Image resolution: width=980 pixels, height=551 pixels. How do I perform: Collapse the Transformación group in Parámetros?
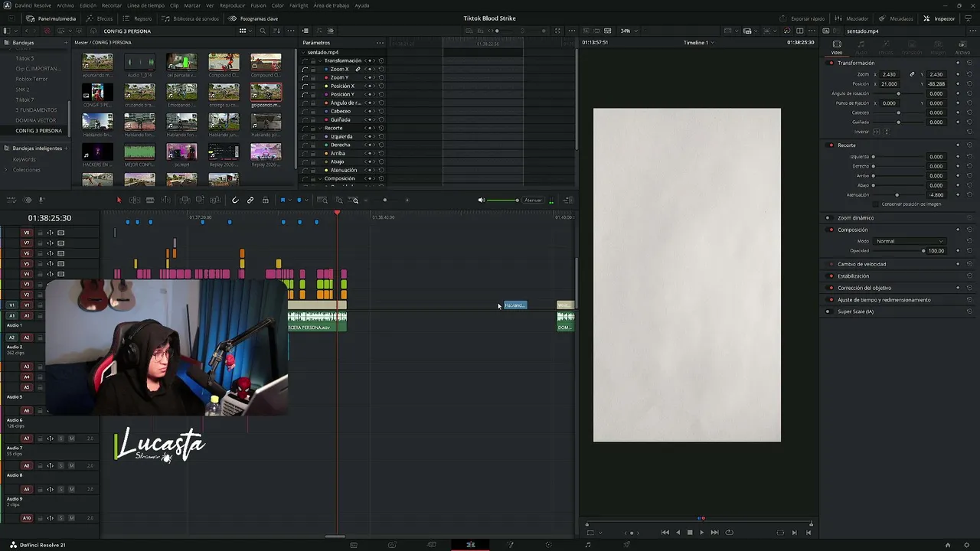pyautogui.click(x=320, y=60)
